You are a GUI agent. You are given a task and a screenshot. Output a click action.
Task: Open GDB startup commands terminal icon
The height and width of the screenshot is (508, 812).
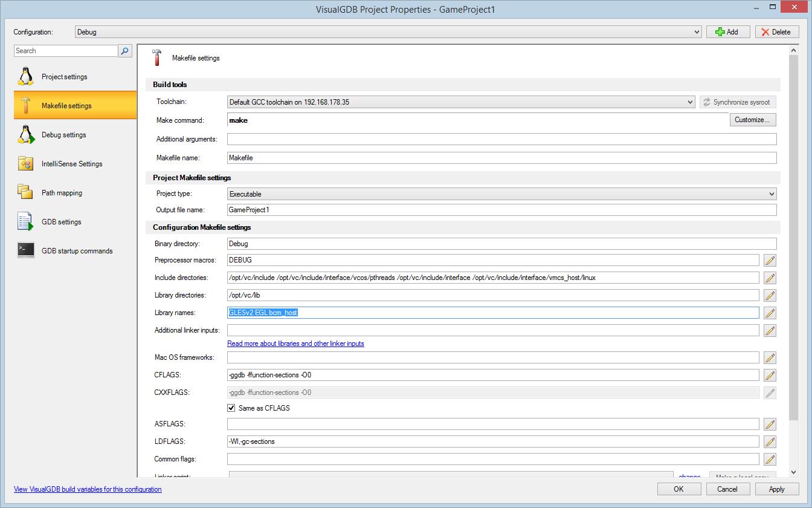(25, 250)
